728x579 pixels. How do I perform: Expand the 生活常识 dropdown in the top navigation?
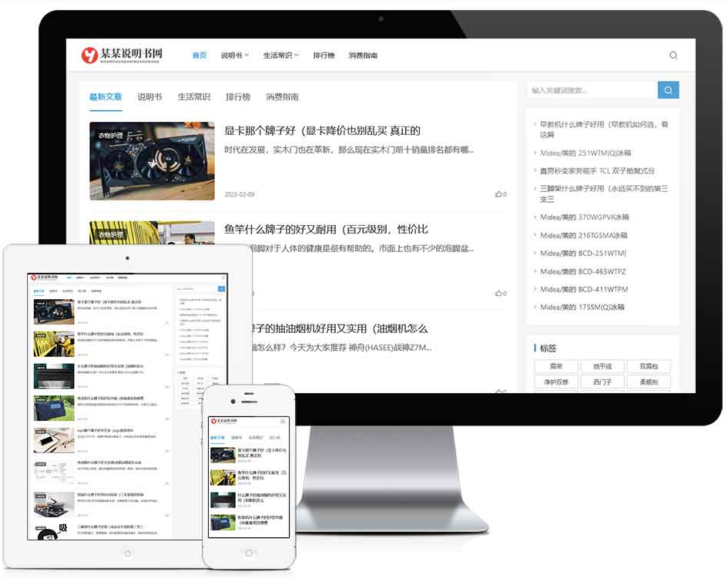coord(280,56)
